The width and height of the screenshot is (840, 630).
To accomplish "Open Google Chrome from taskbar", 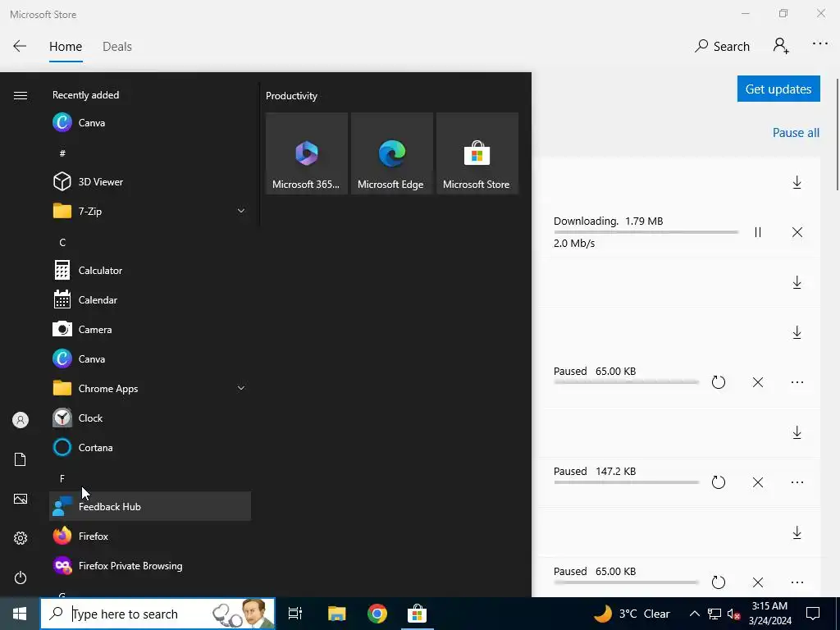I will click(x=377, y=614).
